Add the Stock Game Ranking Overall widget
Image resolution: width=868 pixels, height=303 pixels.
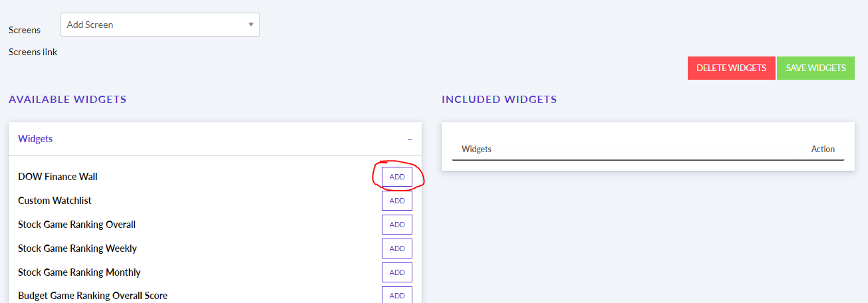click(397, 225)
